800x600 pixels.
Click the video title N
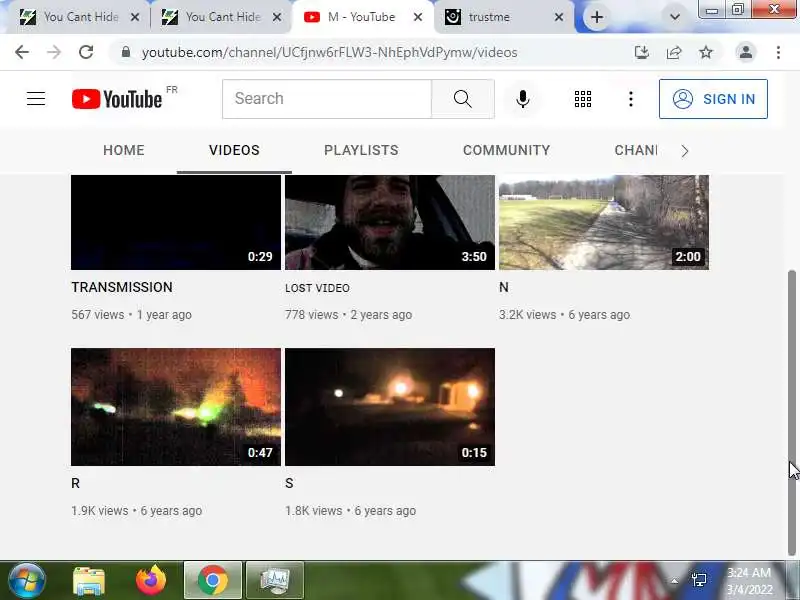(504, 287)
